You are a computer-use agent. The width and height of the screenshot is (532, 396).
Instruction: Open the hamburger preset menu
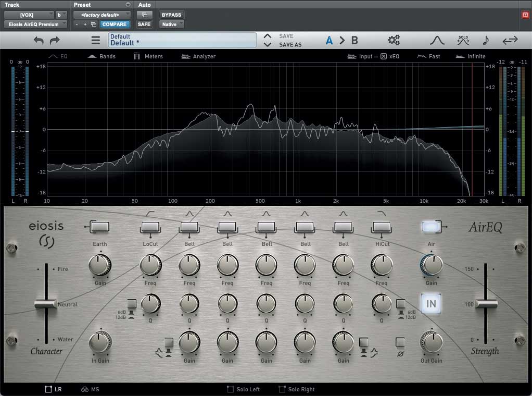coord(96,41)
